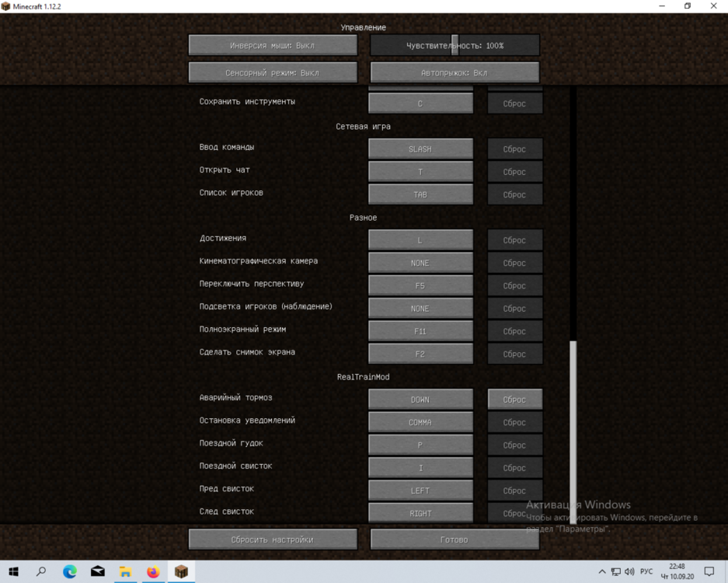Image resolution: width=728 pixels, height=583 pixels.
Task: Toggle Автопрыжок setting
Action: [x=455, y=73]
